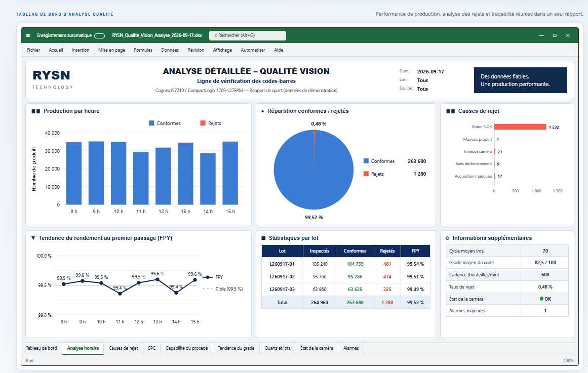Click the square icon beside Statistiques par lot
Image resolution: width=588 pixels, height=373 pixels.
(263, 238)
